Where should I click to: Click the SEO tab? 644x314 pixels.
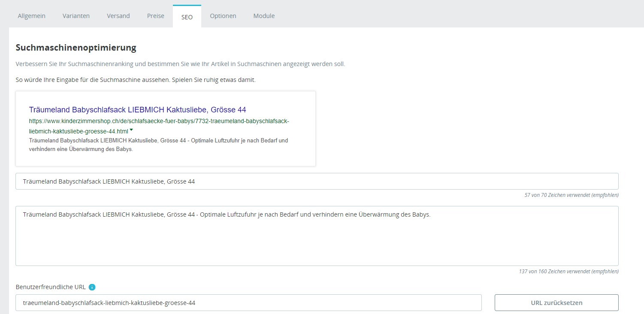(187, 16)
